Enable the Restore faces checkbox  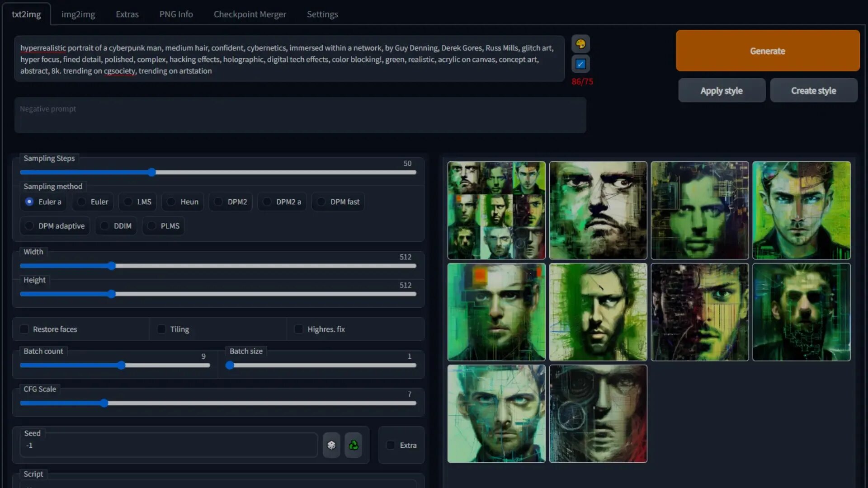(x=24, y=328)
